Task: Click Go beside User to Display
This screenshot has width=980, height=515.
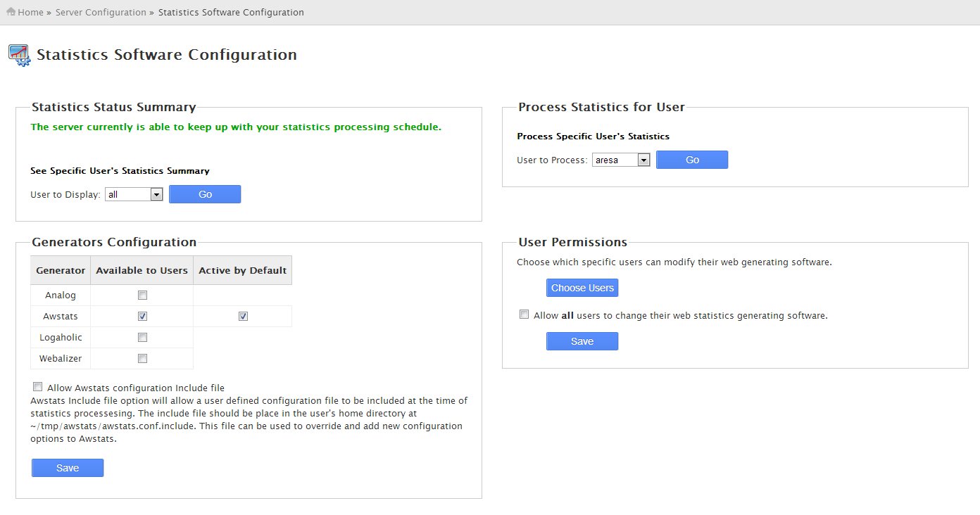Action: pos(205,194)
